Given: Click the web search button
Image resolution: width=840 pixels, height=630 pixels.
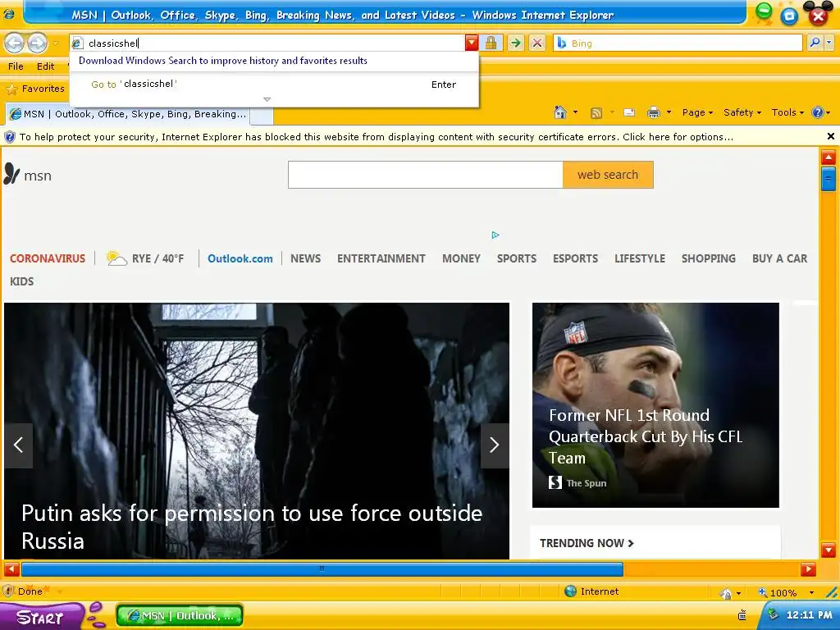Looking at the screenshot, I should [608, 175].
